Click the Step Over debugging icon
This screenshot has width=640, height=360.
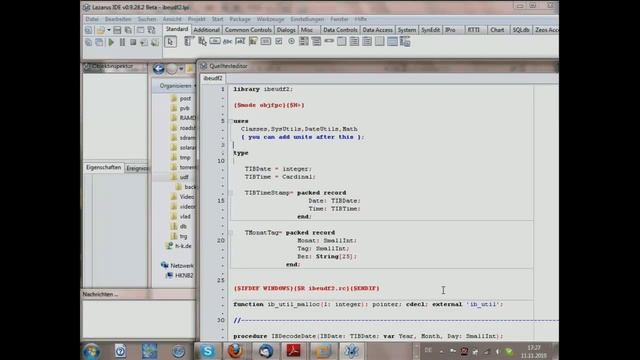(x=155, y=42)
